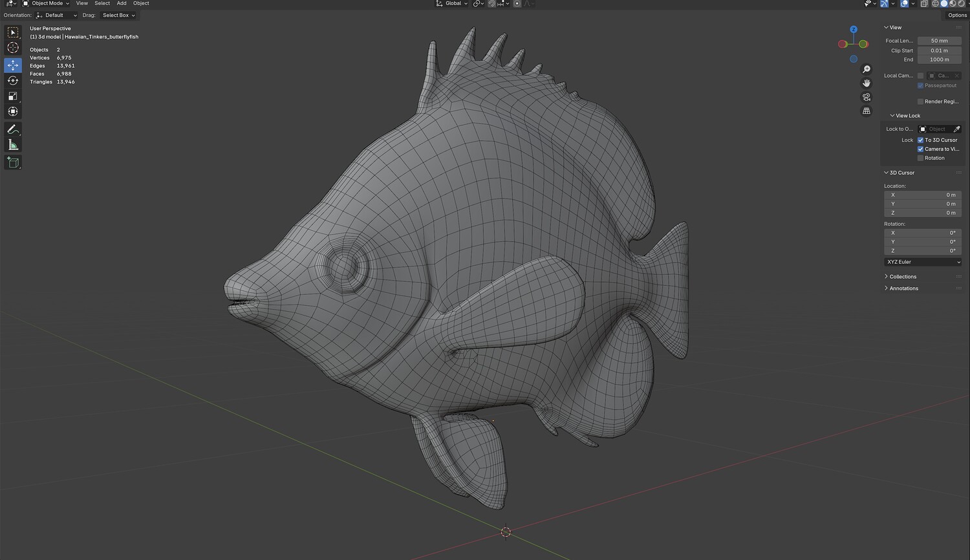Open the XYZ Euler rotation mode dropdown
This screenshot has height=560, width=970.
pos(923,262)
